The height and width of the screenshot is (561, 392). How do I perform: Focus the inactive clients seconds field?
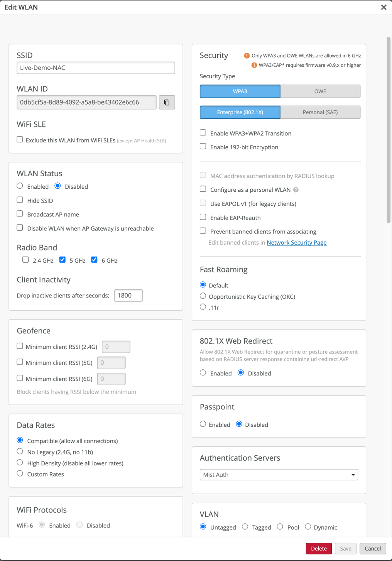(128, 296)
